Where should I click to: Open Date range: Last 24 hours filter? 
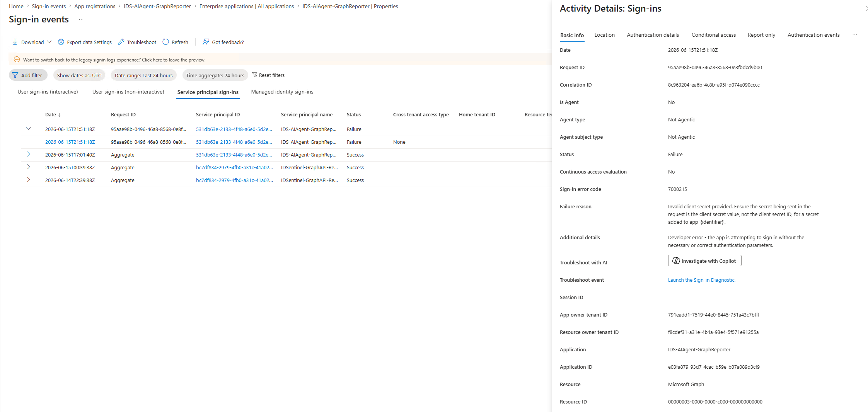[144, 75]
